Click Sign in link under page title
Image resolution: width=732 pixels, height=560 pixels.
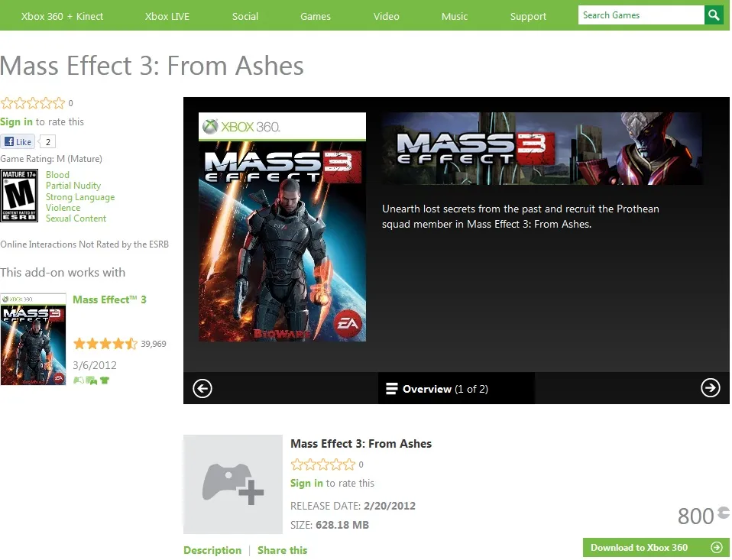point(16,121)
